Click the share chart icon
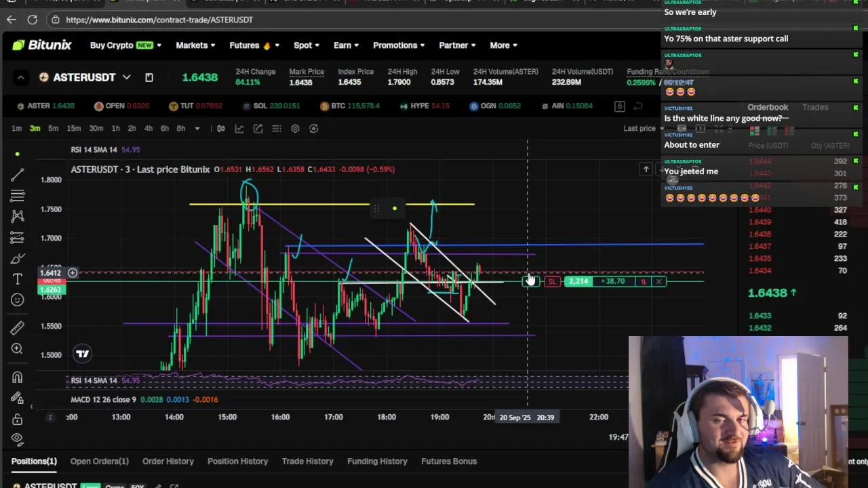Screen dimensions: 868x488 (258, 128)
